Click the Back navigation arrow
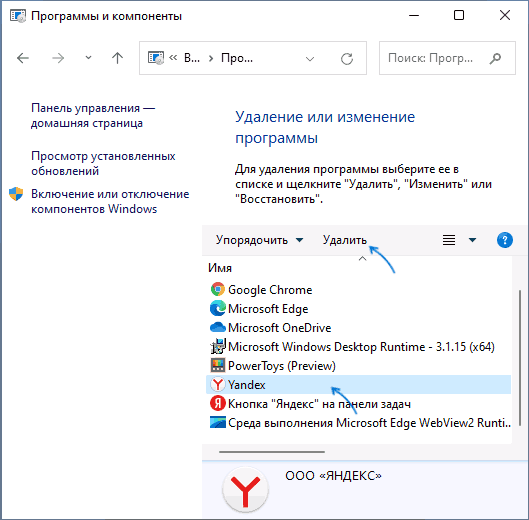Viewport: 529px width, 520px height. point(23,58)
